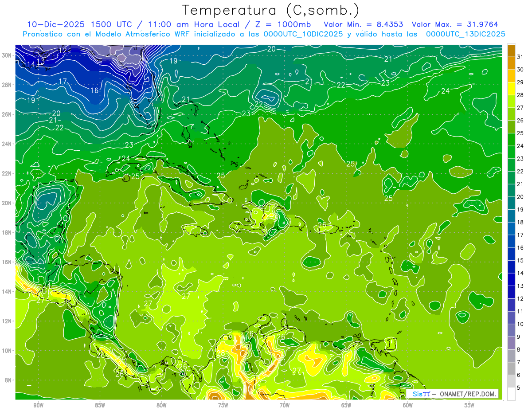Click the 22N latitude axis label

click(8, 173)
